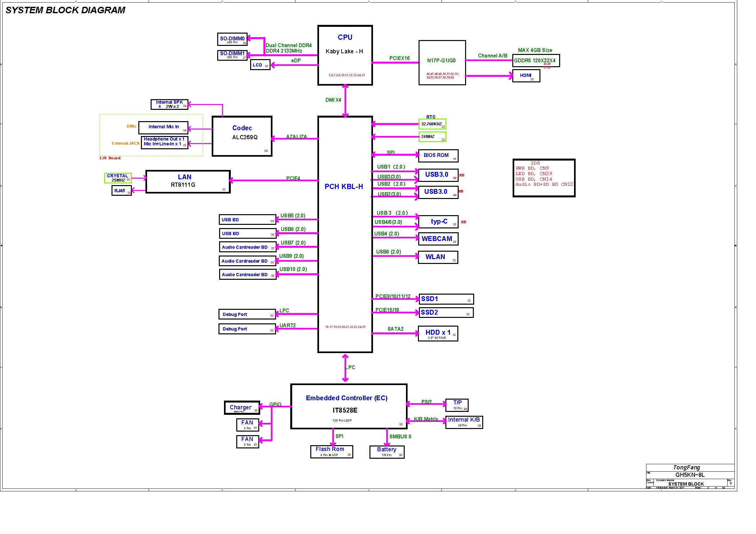This screenshot has height=534, width=756.
Task: Select the typ-C connector box
Action: coord(438,222)
